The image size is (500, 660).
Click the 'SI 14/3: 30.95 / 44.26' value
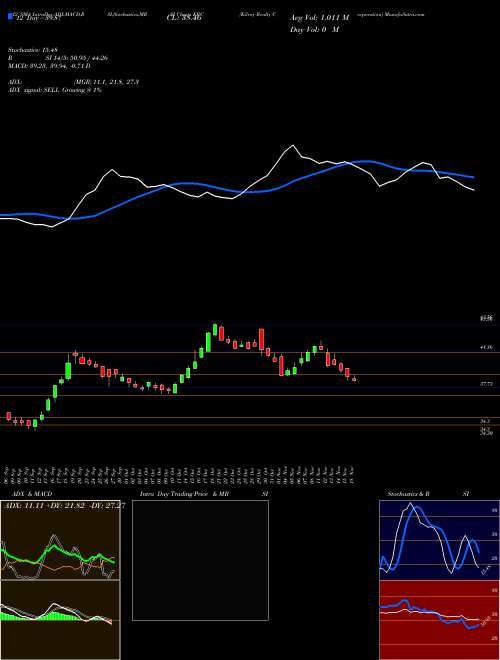click(x=77, y=58)
